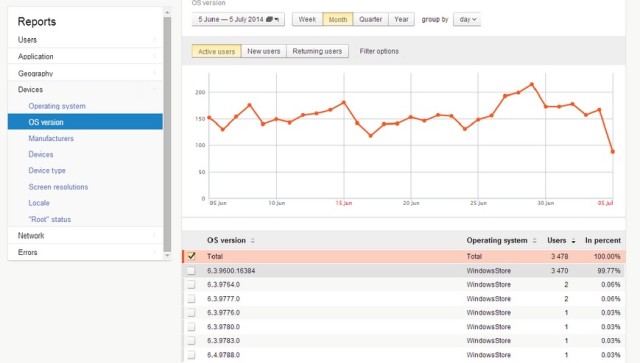This screenshot has height=363, width=640.
Task: Sort table by Users column
Action: (x=561, y=241)
